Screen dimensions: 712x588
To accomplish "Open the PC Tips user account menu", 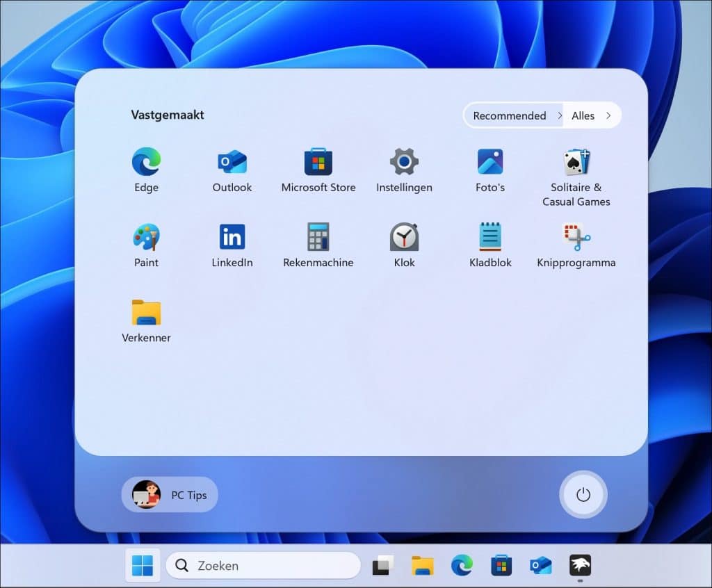I will click(x=170, y=495).
